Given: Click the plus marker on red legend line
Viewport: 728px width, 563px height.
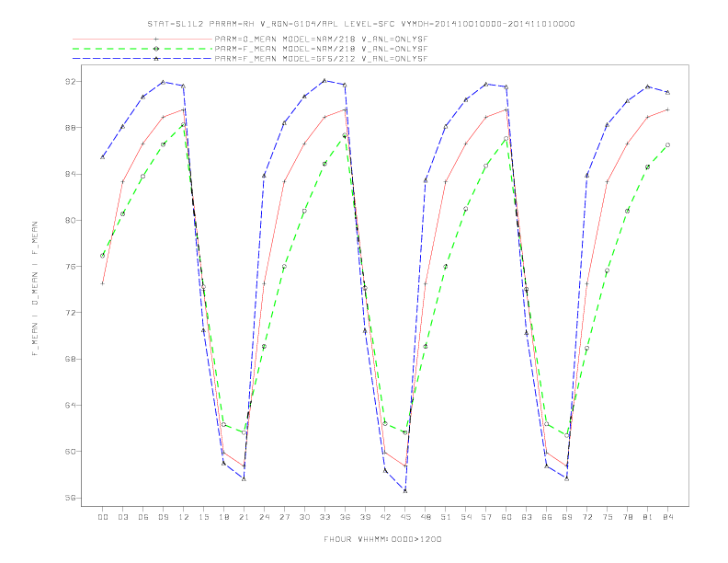Looking at the screenshot, I should 156,39.
